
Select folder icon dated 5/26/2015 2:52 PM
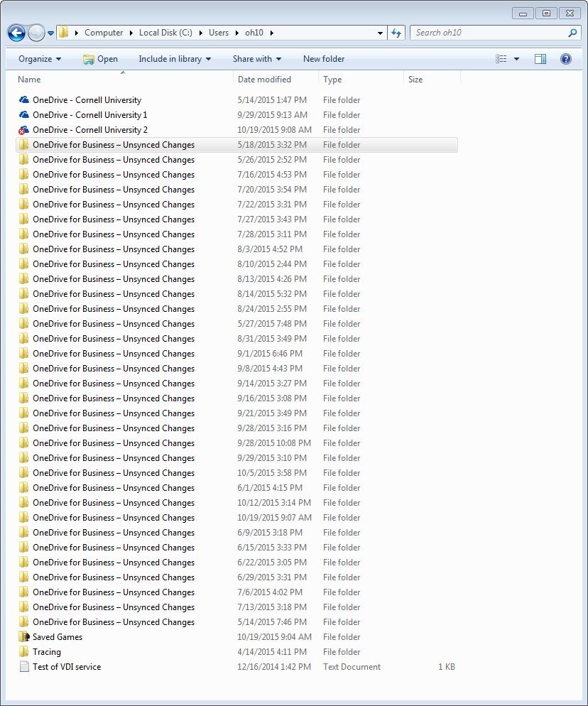(x=24, y=159)
